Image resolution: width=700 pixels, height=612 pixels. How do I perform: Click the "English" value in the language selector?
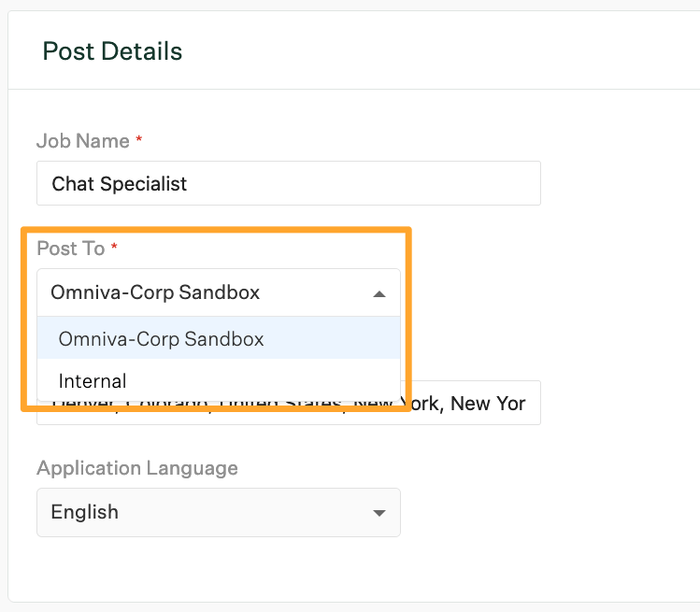click(x=85, y=512)
